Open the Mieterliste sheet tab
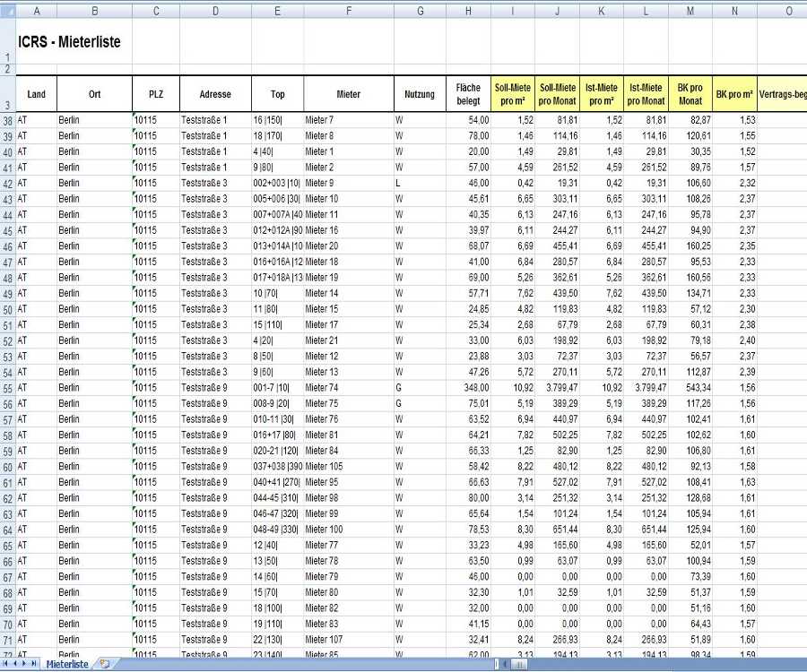This screenshot has width=807, height=672. click(x=67, y=664)
